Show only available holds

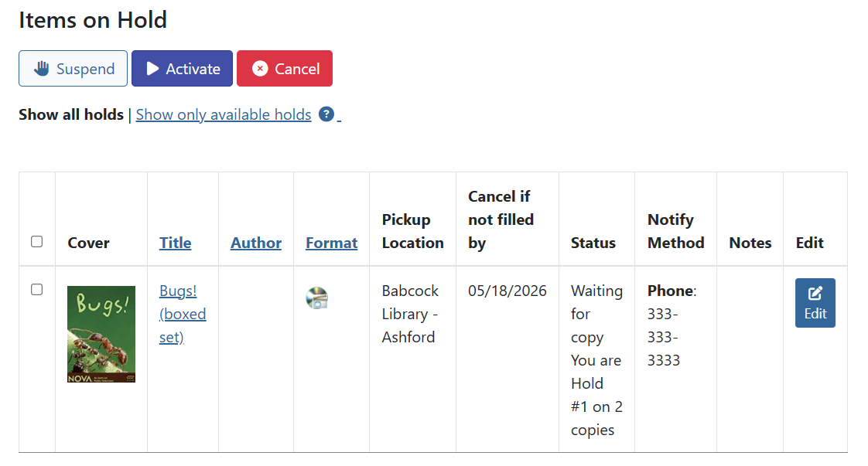(224, 114)
